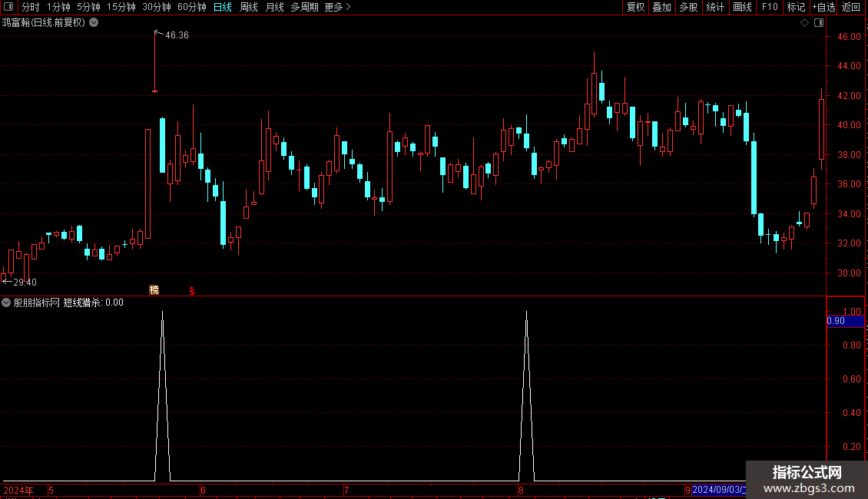This screenshot has height=499, width=868.
Task: Toggle the left side panel icon
Action: 8,7
